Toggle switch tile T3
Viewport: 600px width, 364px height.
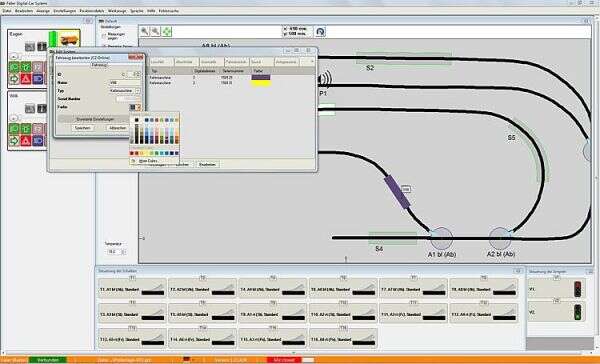tap(132, 313)
